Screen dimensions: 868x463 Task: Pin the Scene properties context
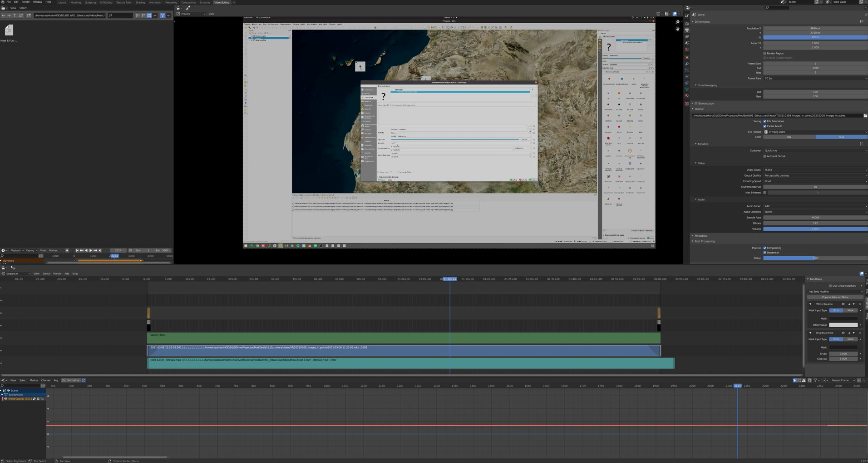pyautogui.click(x=866, y=15)
